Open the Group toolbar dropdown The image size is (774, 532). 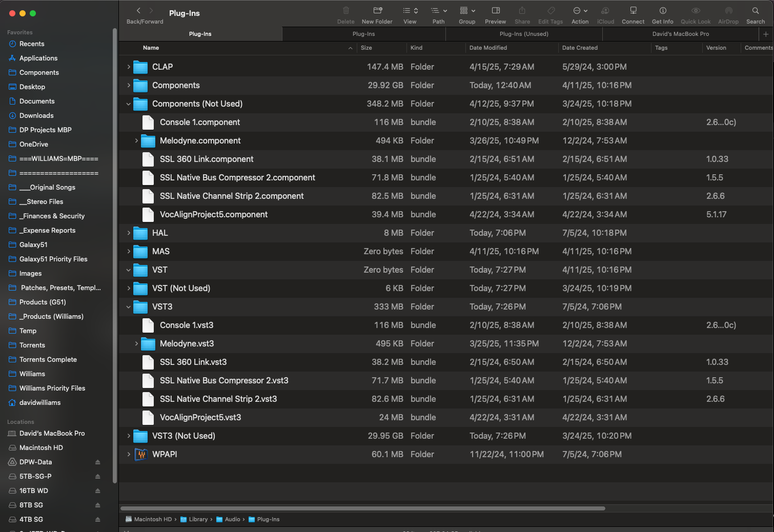pos(467,11)
